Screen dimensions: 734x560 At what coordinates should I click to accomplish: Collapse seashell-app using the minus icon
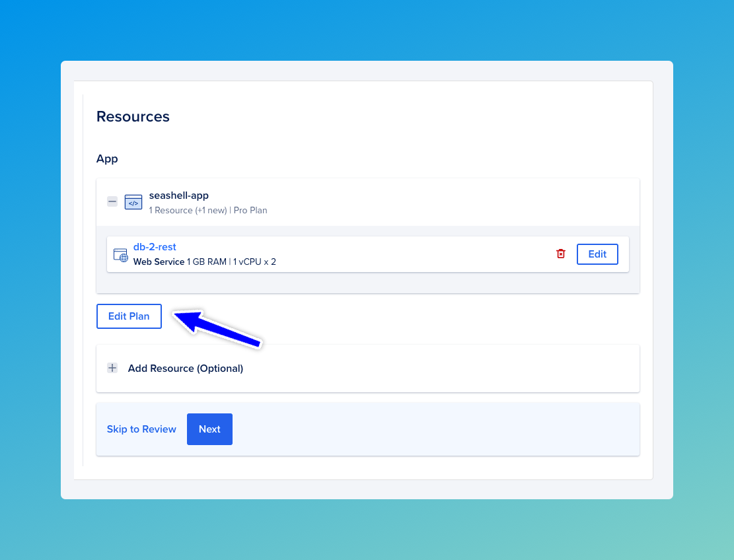[112, 201]
